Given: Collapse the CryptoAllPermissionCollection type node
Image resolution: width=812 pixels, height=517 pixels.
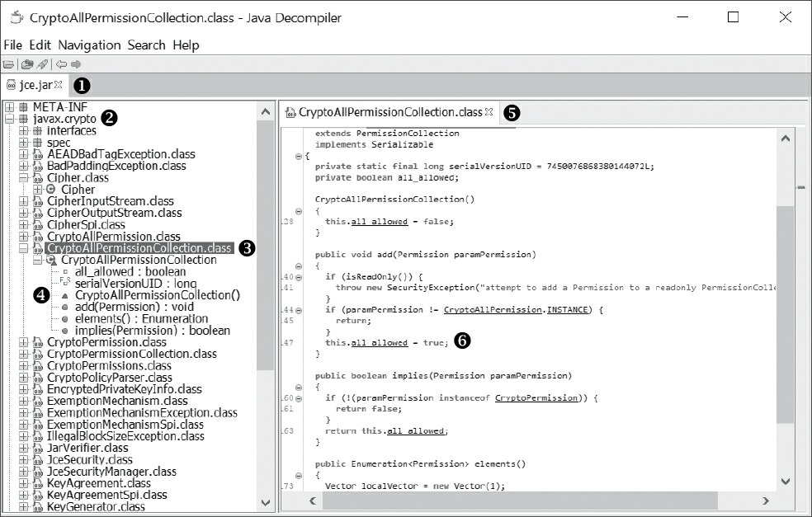Looking at the screenshot, I should pos(37,260).
